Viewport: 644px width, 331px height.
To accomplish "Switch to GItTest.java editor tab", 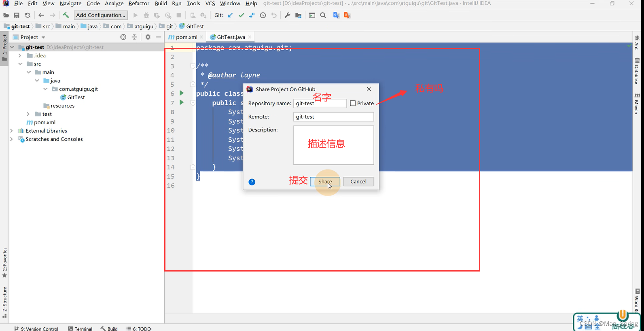I will point(231,37).
